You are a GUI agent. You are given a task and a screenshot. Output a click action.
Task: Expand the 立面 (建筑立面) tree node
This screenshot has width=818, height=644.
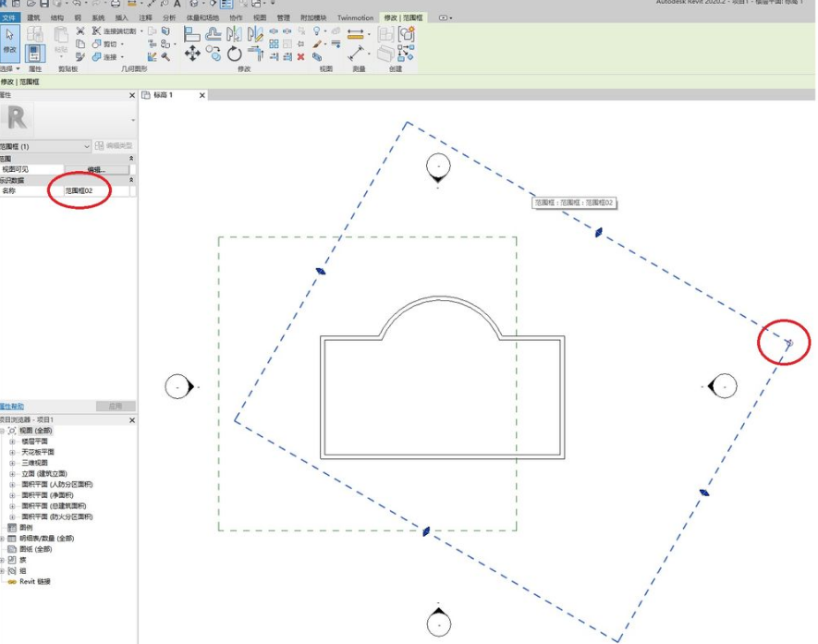13,474
